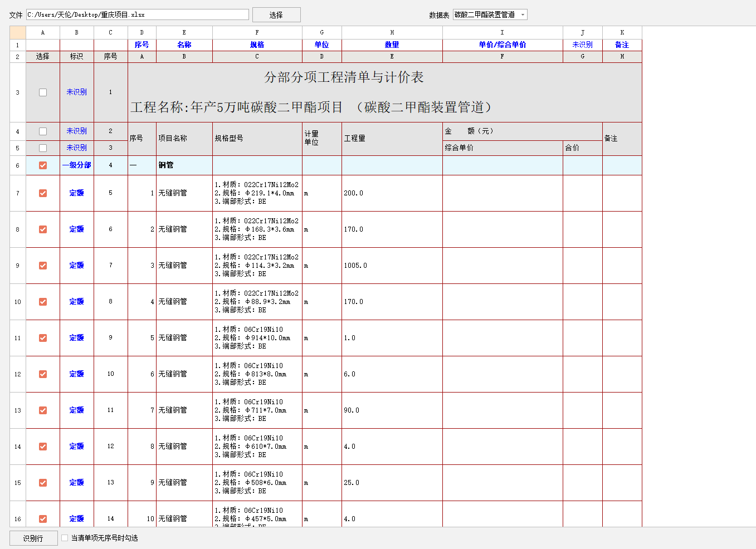Click the 名称 column mapping header

point(184,45)
